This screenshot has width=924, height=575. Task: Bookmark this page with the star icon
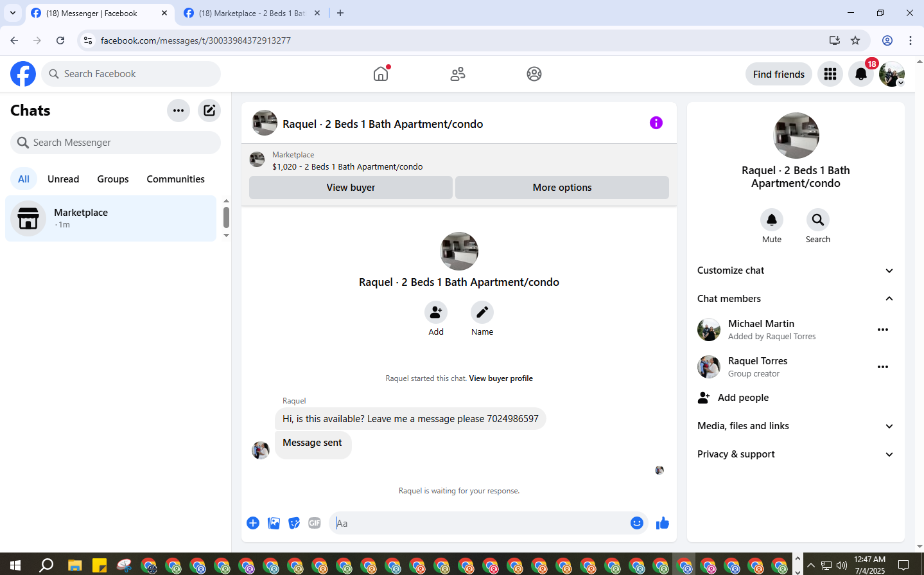(855, 40)
